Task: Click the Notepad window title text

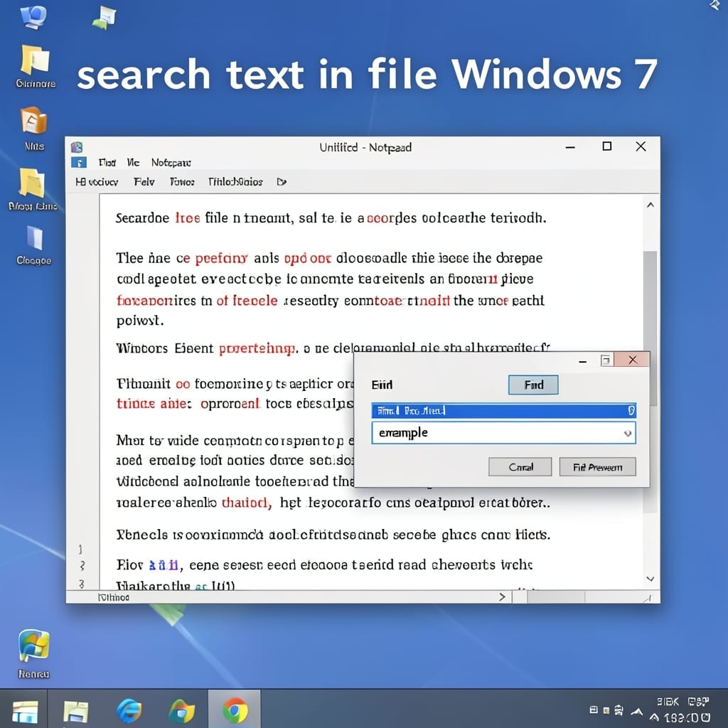Action: (x=365, y=148)
